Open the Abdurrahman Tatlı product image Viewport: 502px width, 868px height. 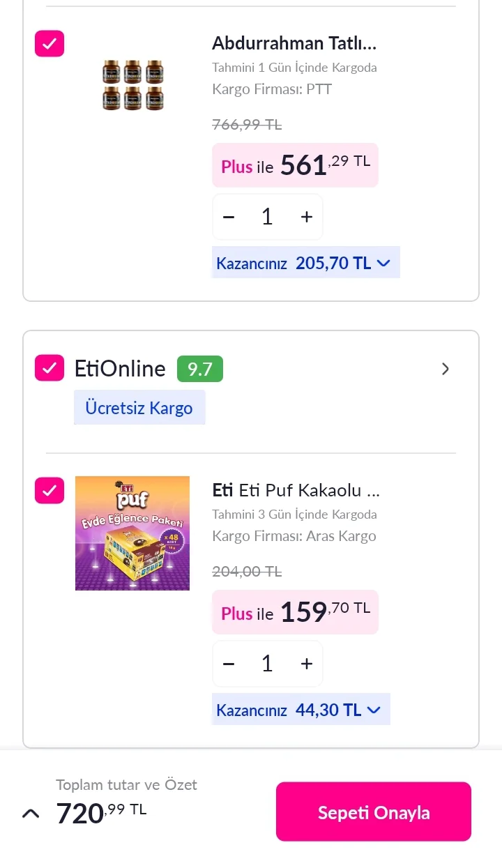(x=132, y=85)
